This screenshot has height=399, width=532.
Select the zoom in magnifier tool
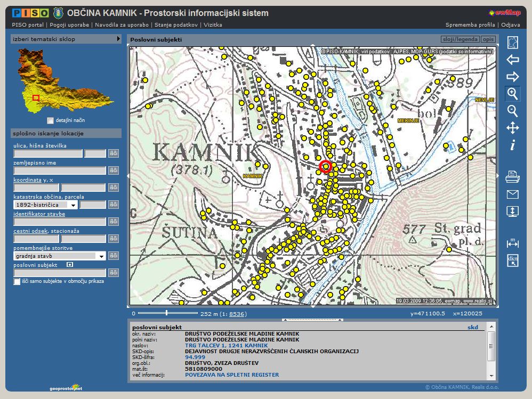pyautogui.click(x=512, y=94)
